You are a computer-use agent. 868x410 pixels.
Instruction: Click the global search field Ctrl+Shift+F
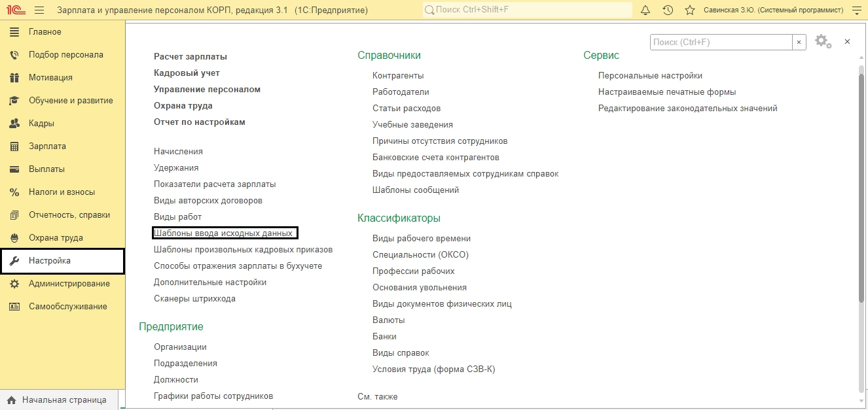click(x=527, y=10)
